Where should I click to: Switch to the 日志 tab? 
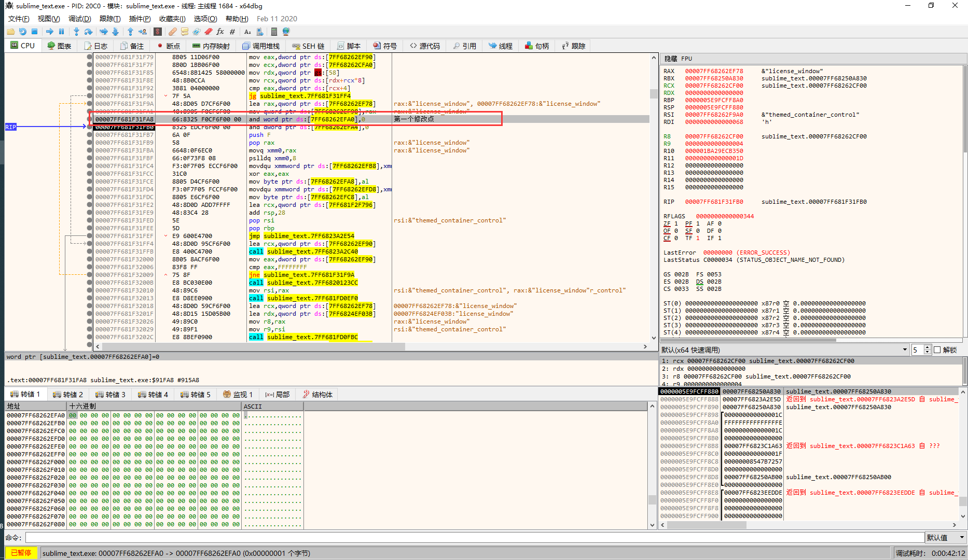(96, 46)
